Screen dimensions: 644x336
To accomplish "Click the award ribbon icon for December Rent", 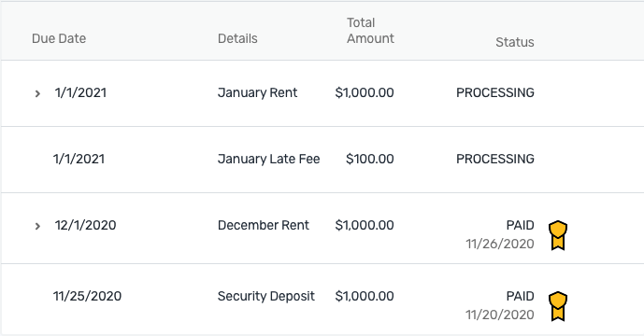I will 558,235.
